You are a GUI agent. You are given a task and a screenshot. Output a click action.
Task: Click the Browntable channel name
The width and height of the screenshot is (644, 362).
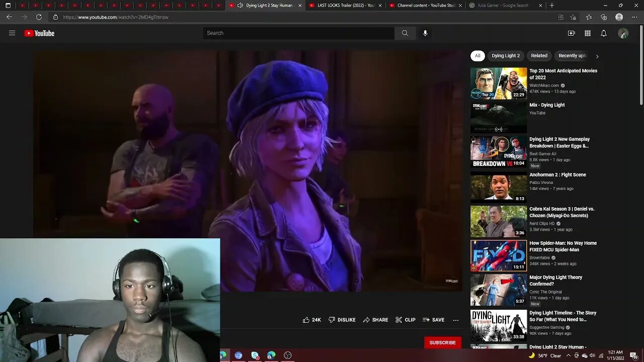[x=539, y=257]
